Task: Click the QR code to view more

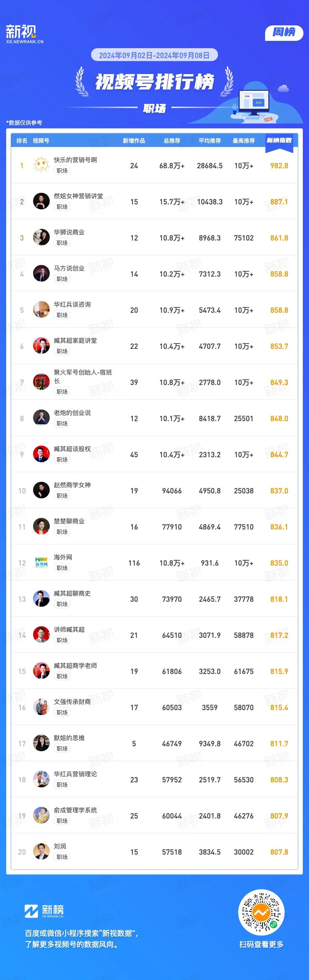Action: click(261, 912)
